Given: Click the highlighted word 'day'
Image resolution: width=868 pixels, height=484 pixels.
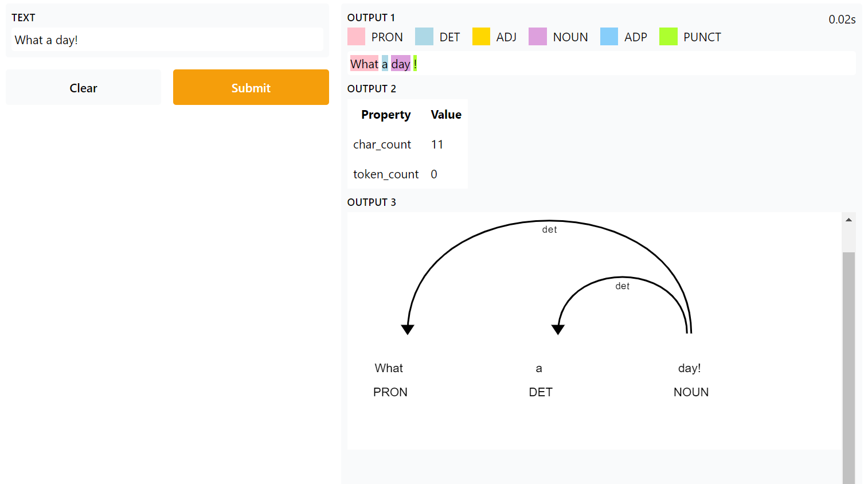Looking at the screenshot, I should coord(401,64).
